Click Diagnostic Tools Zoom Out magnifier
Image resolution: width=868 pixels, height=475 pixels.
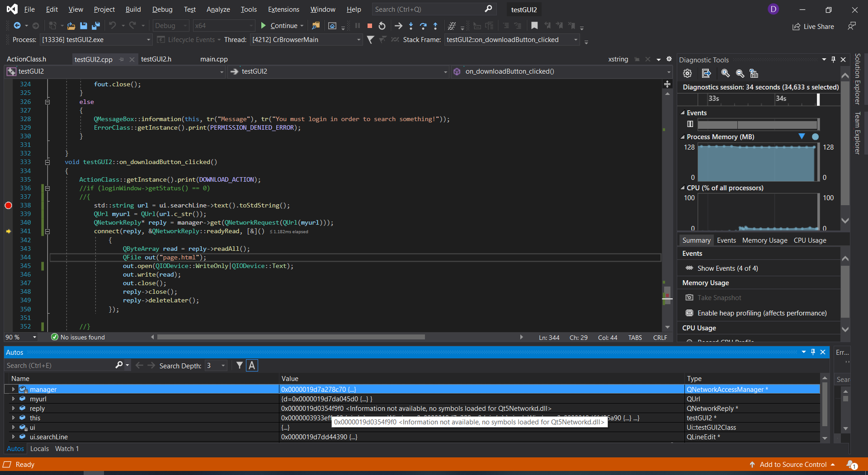click(740, 73)
